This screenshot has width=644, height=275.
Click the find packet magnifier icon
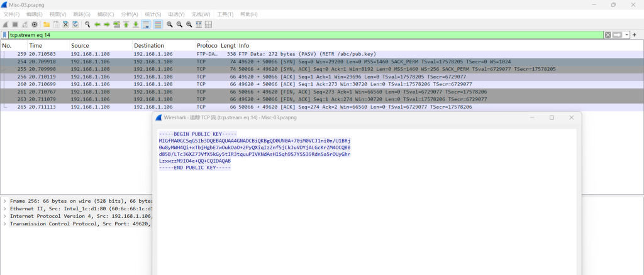pyautogui.click(x=88, y=24)
